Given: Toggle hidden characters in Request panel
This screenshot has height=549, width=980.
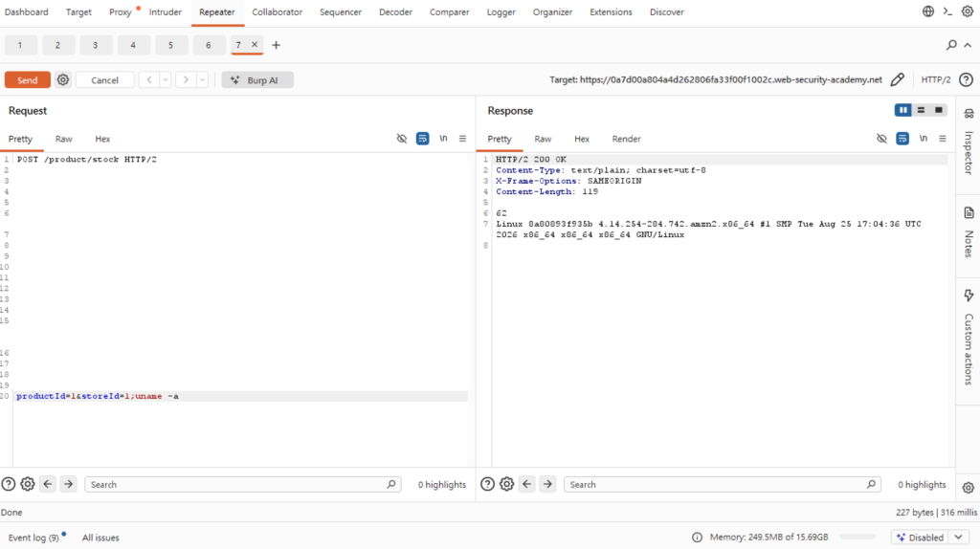Looking at the screenshot, I should pyautogui.click(x=402, y=139).
